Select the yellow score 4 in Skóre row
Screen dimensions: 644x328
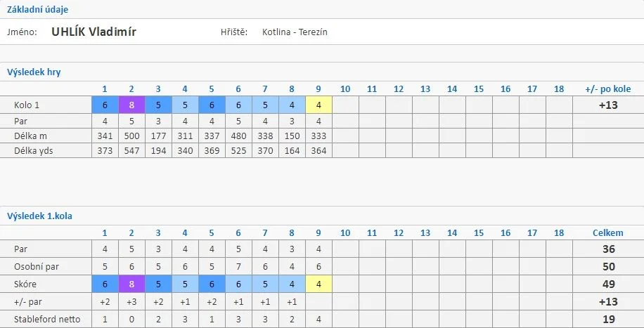coord(318,284)
